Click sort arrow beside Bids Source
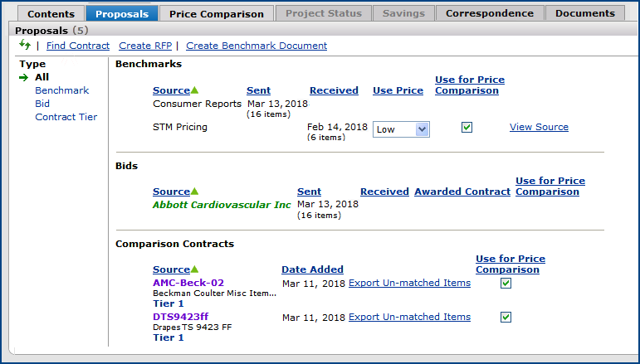The width and height of the screenshot is (640, 364). pos(195,192)
